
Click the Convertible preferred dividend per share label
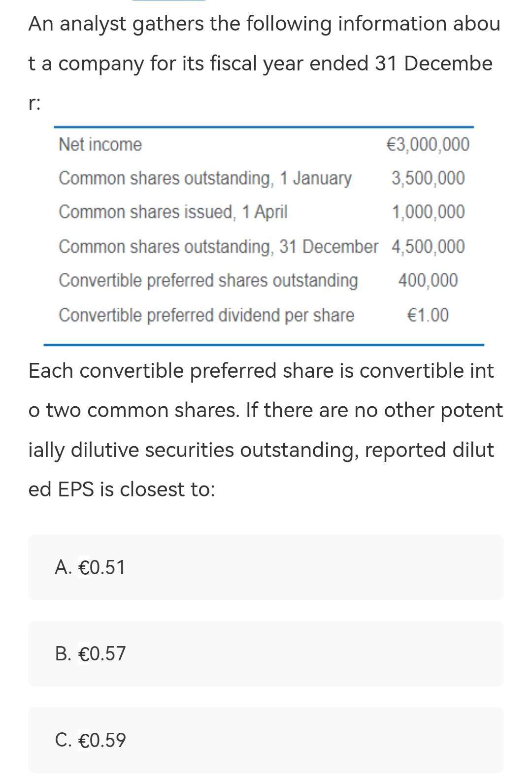[x=206, y=315]
